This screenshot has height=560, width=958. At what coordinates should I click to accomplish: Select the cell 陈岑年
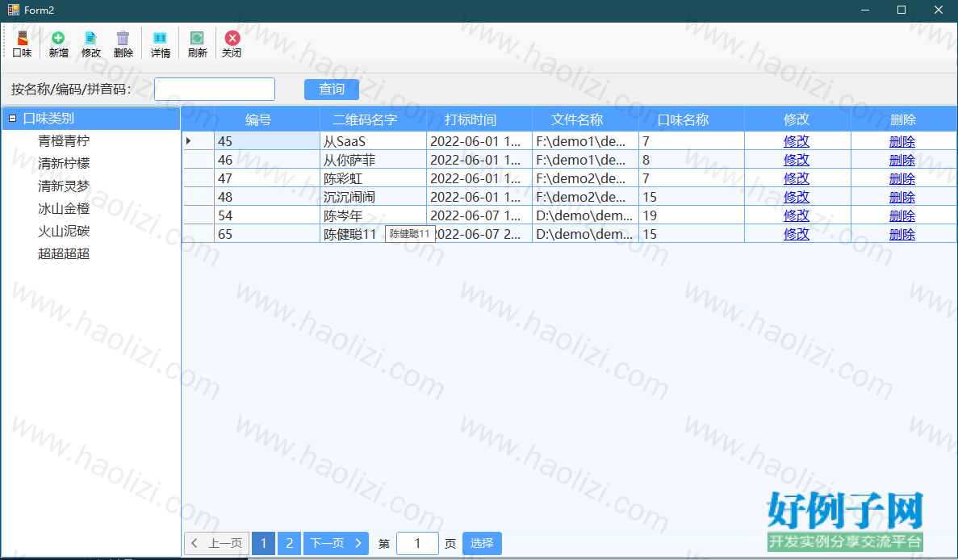(374, 215)
